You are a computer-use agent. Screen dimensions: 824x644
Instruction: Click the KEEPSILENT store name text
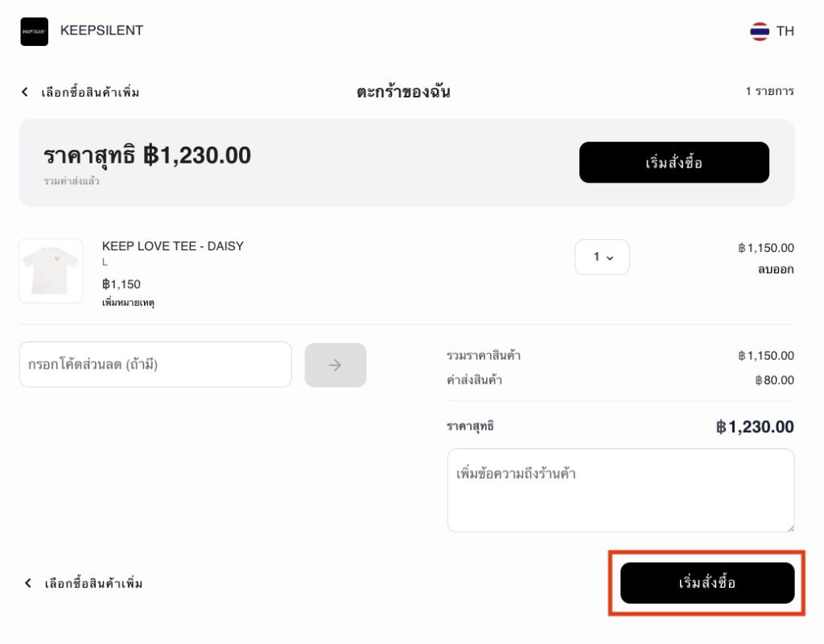pos(101,31)
